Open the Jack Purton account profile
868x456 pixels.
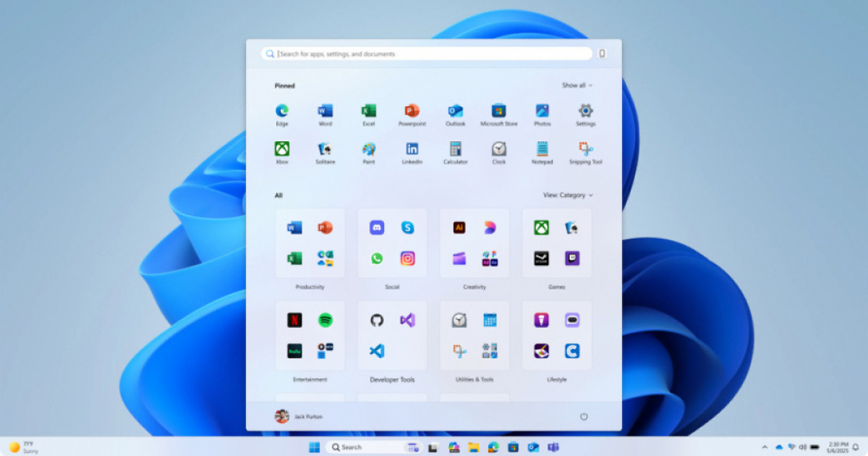point(299,416)
